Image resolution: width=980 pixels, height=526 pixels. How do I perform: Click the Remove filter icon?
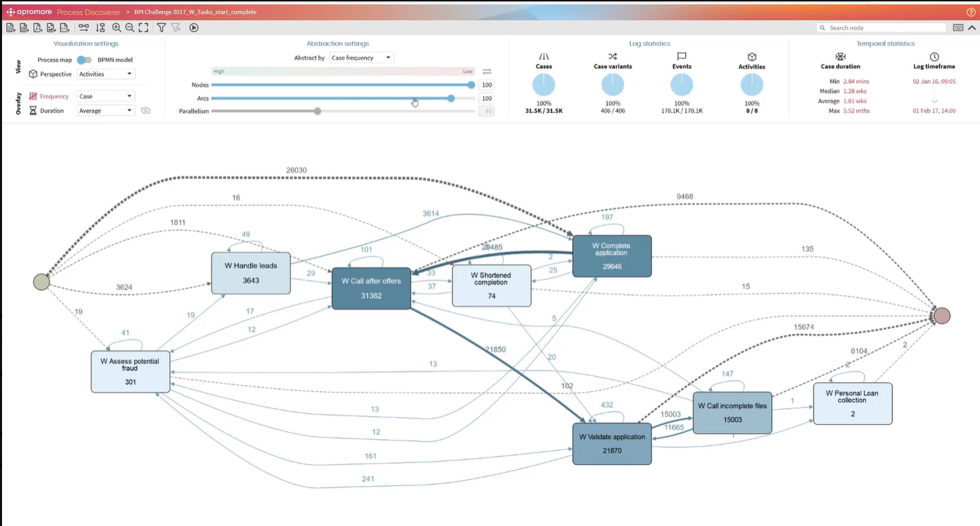click(177, 28)
